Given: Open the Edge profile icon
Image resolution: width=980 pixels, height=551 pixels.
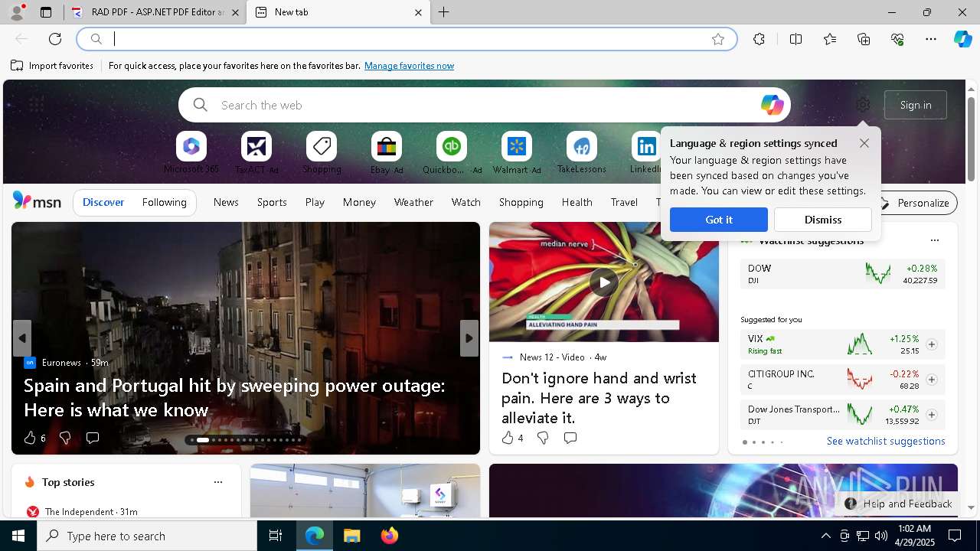Looking at the screenshot, I should [17, 12].
